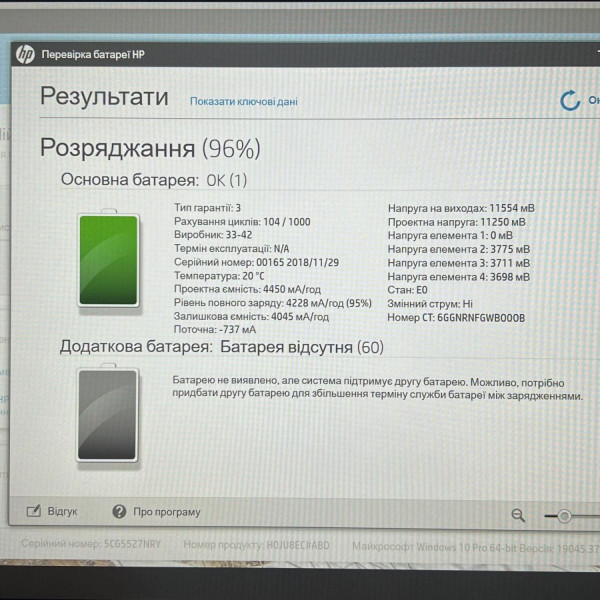
Task: Select 'Розряджання (96%)' heading
Action: point(150,148)
